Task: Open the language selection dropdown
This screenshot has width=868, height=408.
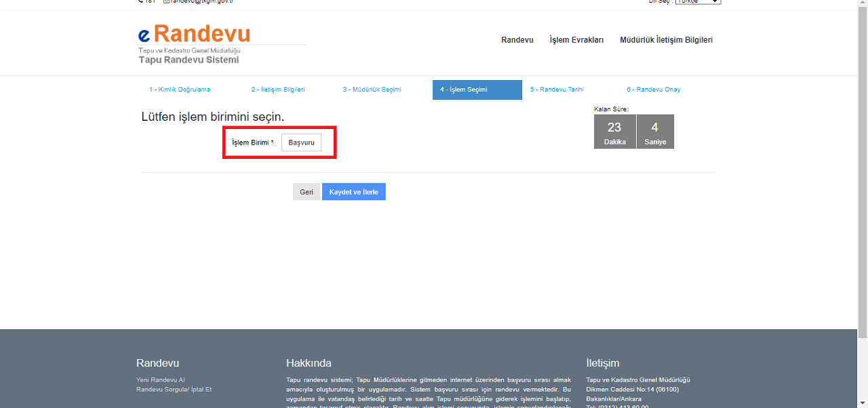Action: [x=698, y=1]
